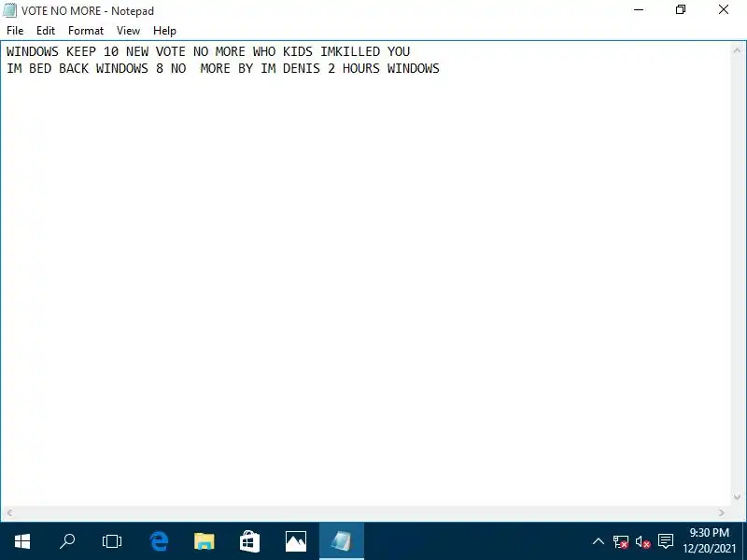Click the vertical scrollbar down arrow

737,497
